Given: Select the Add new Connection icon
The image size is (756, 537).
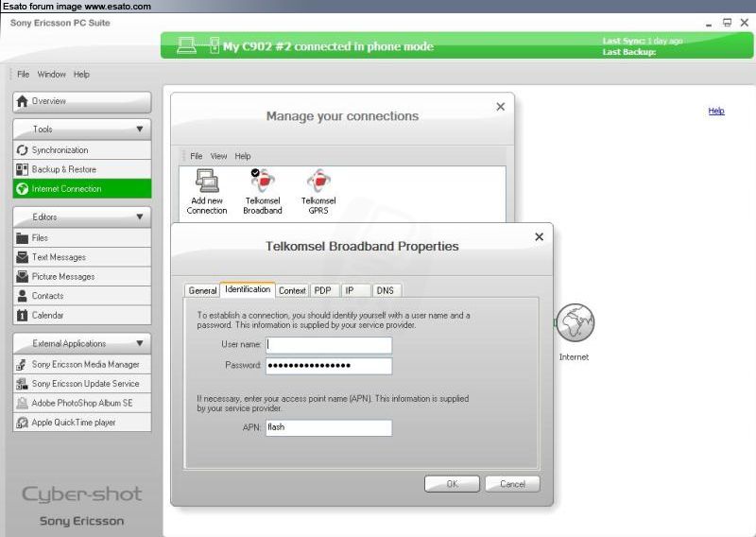Looking at the screenshot, I should (207, 182).
